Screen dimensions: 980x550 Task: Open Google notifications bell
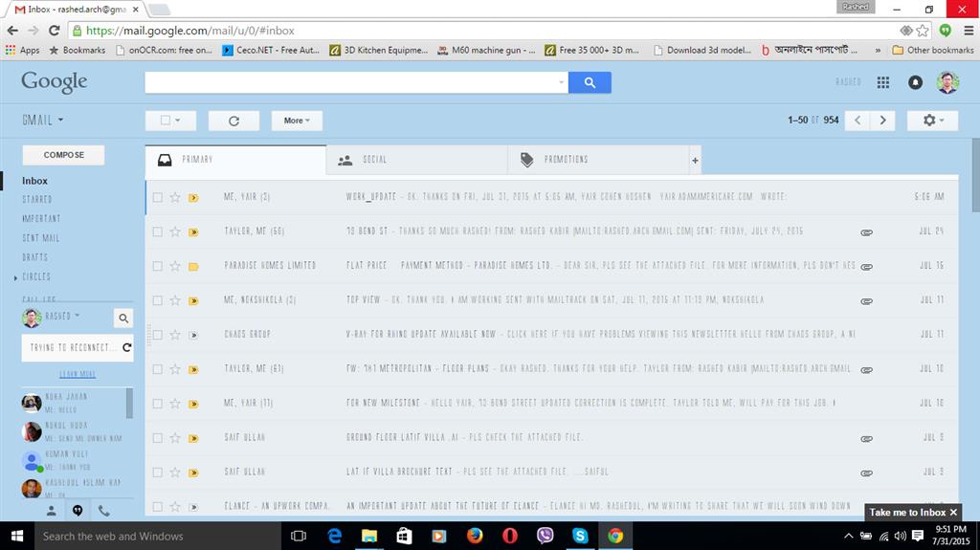pyautogui.click(x=915, y=82)
